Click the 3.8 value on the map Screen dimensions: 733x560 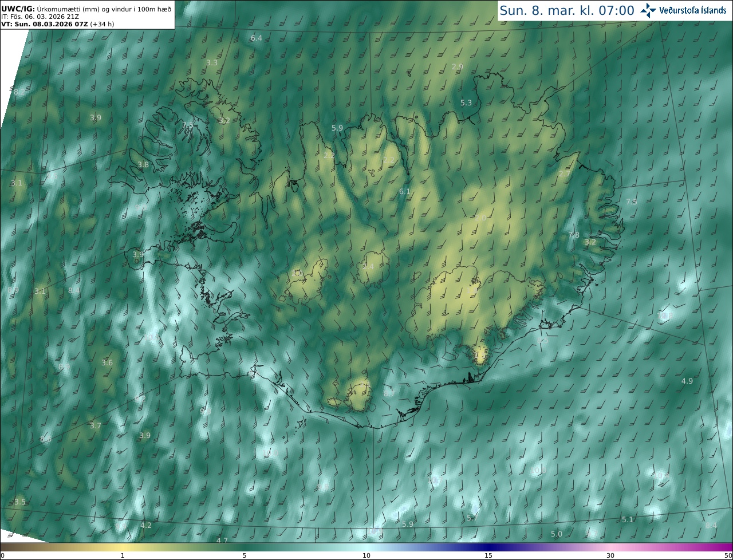pyautogui.click(x=143, y=165)
